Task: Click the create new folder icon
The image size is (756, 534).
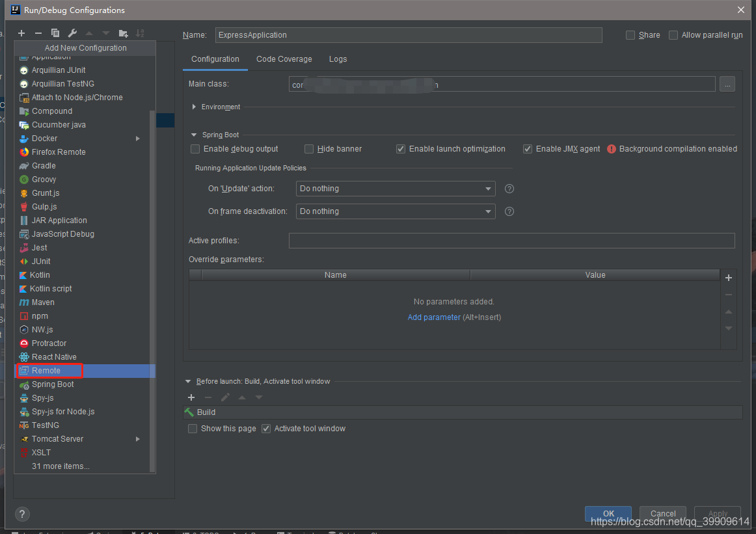Action: pyautogui.click(x=123, y=33)
